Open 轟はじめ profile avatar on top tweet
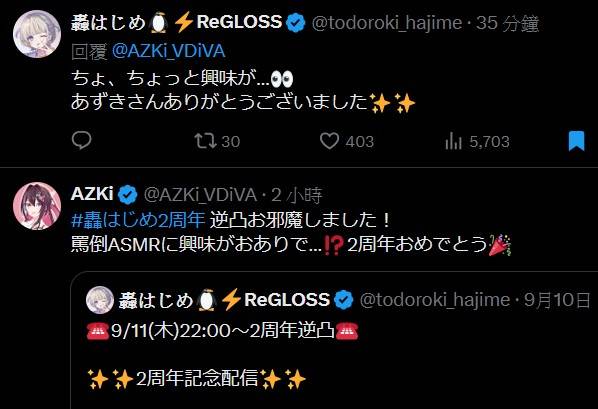Viewport: 598px width, 409px height. 37,34
